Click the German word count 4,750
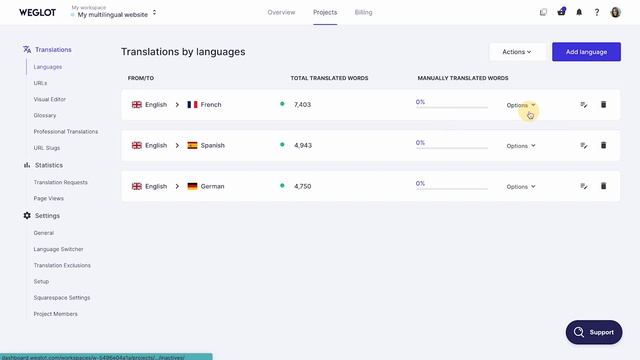This screenshot has height=360, width=640. point(302,186)
